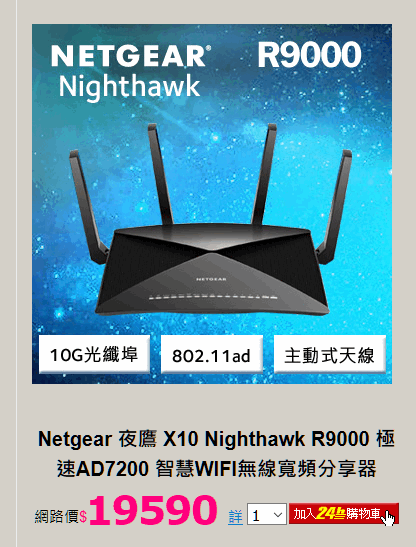Add the item with 加入24h購物車 button
Viewport: 416px width, 547px height.
(344, 514)
